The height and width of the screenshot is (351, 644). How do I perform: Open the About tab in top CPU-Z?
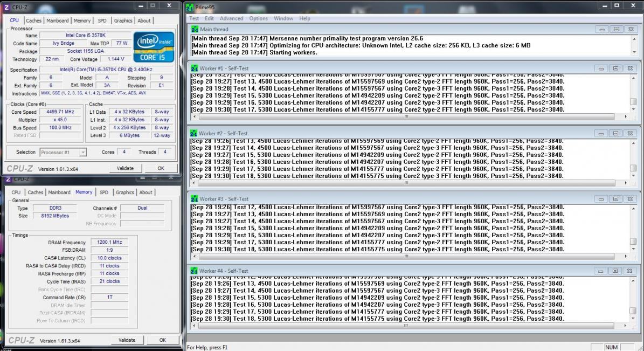[x=144, y=20]
